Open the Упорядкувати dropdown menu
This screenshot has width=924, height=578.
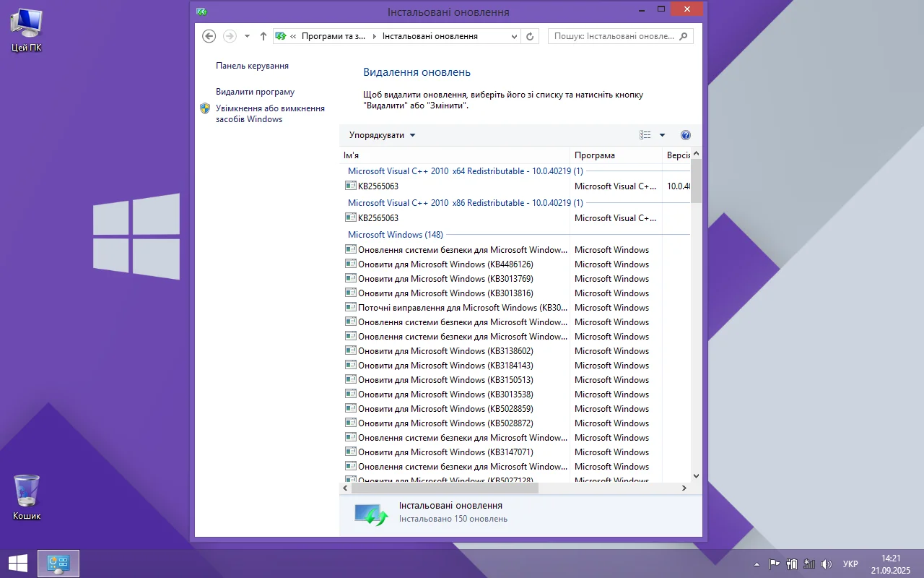click(x=382, y=135)
